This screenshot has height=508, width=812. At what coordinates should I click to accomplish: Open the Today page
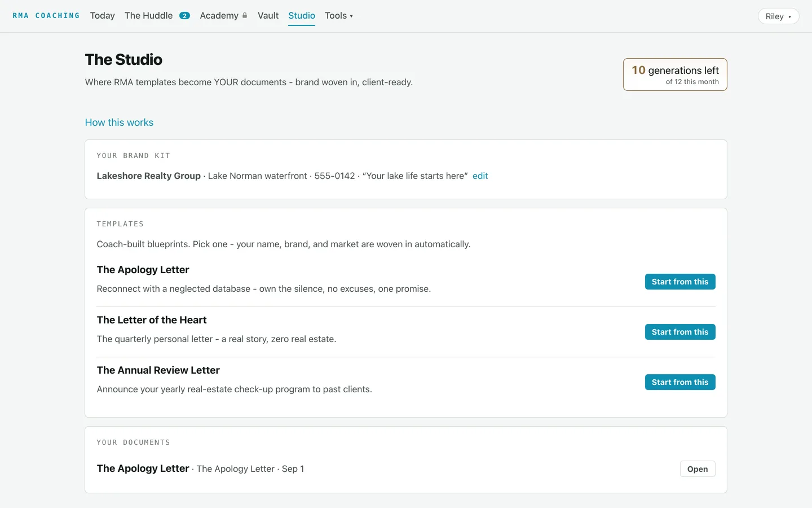(x=102, y=16)
